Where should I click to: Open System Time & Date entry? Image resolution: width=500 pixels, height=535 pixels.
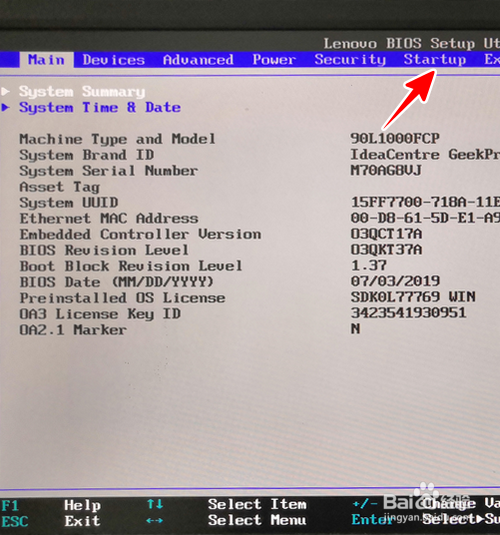click(100, 107)
